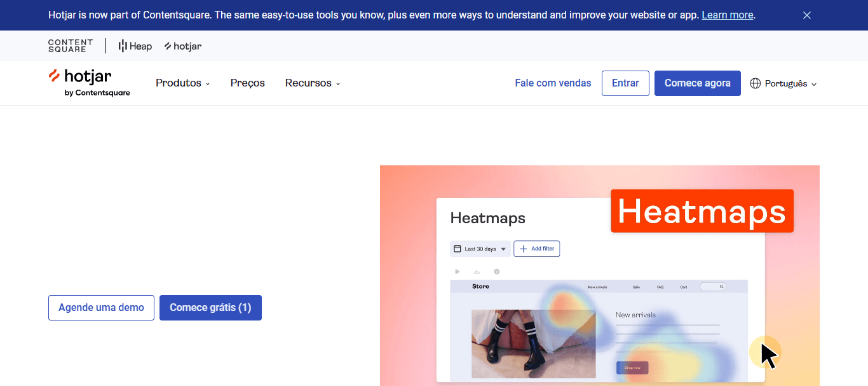The image size is (868, 386).
Task: Click the Entrar button
Action: point(625,83)
